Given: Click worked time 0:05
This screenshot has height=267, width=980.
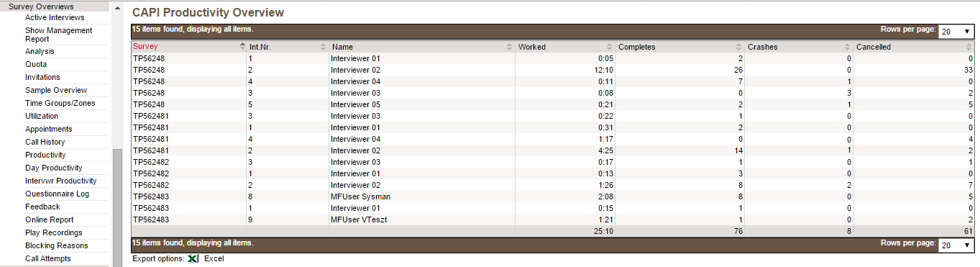Looking at the screenshot, I should point(605,58).
